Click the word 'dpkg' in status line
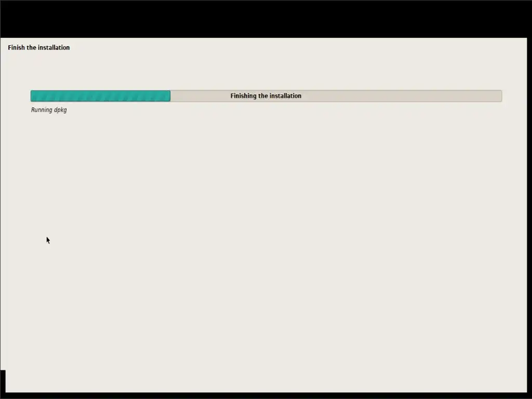The image size is (532, 399). [60, 110]
